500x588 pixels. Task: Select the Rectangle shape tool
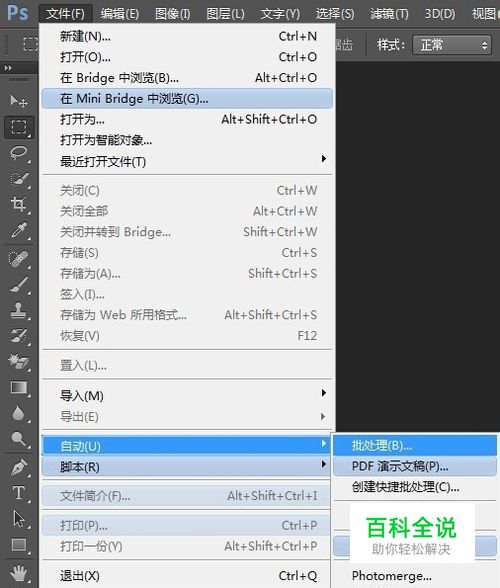click(x=19, y=544)
